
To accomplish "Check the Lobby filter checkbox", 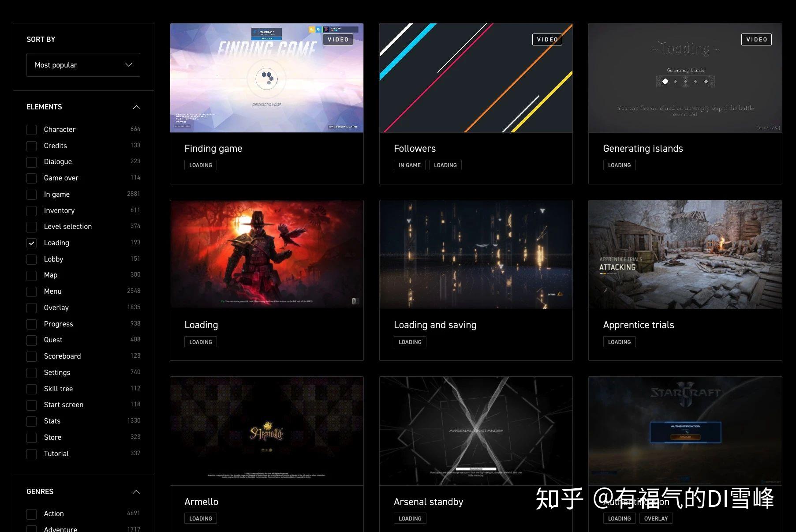I will (x=31, y=259).
